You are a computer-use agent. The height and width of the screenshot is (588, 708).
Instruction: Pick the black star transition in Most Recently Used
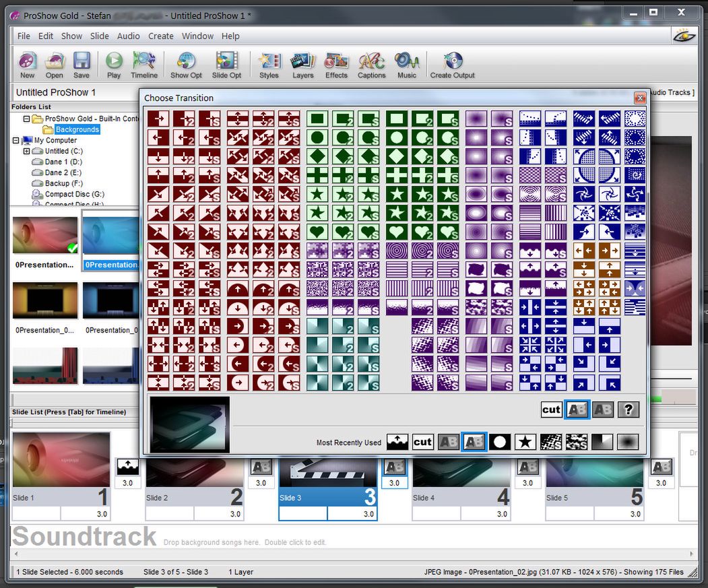click(525, 442)
